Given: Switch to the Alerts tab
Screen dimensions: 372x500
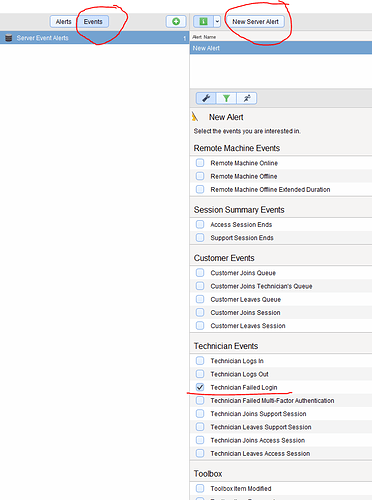Looking at the screenshot, I should [63, 22].
